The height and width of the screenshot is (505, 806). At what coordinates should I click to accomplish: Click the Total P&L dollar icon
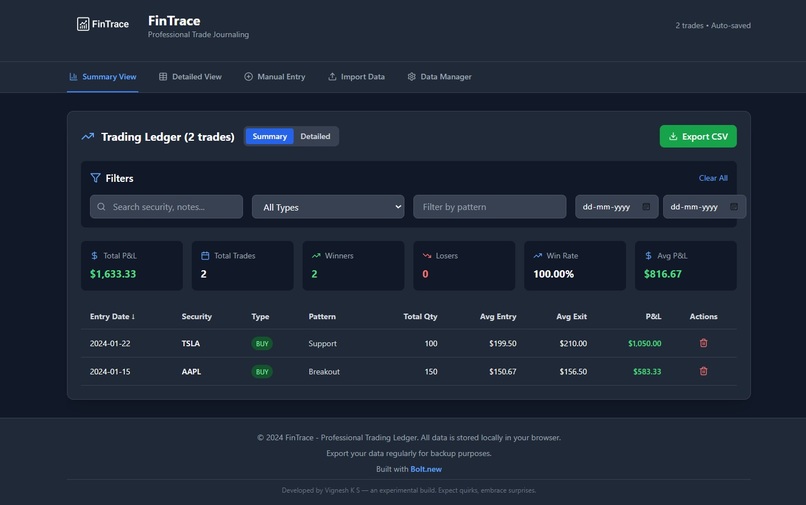94,256
